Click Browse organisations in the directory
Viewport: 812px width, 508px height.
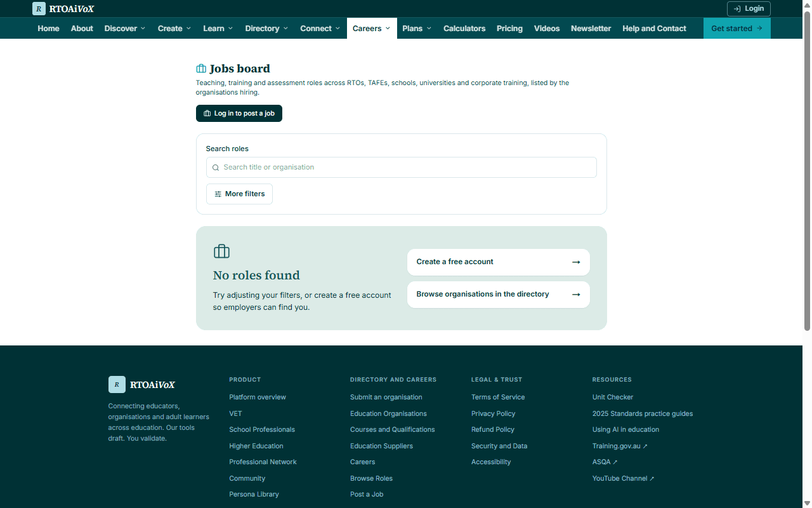point(499,295)
